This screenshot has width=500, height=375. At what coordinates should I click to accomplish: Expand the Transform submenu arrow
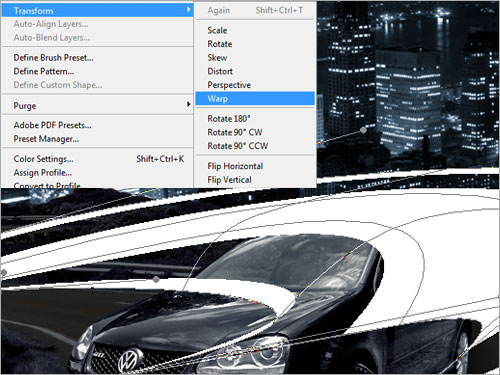pos(189,9)
